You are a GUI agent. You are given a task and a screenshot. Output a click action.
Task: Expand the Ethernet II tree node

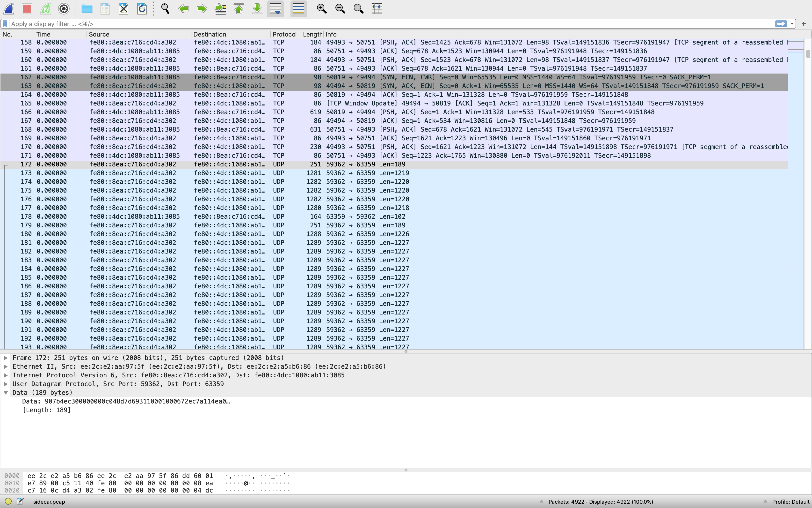[x=6, y=366]
